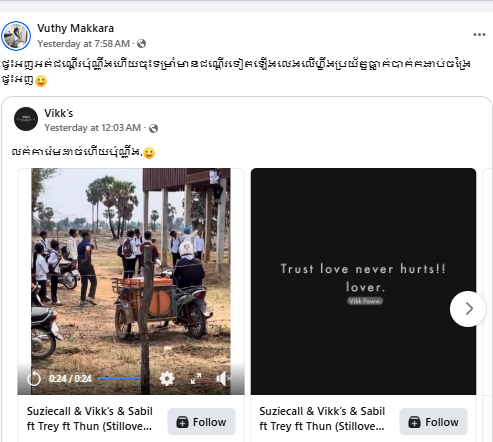Follow the first Suziecall & Vikk's page
This screenshot has width=493, height=442.
201,422
